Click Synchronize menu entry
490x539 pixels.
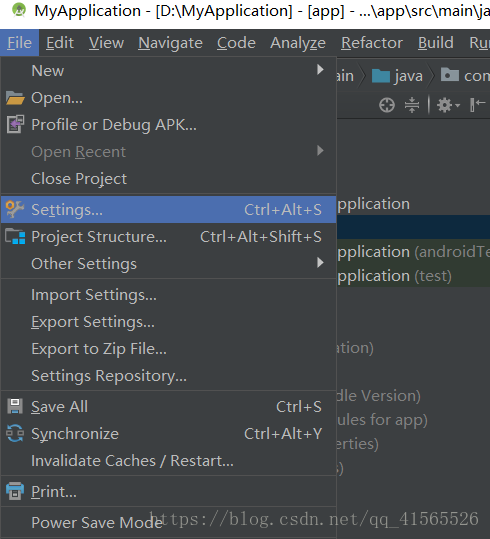pyautogui.click(x=168, y=433)
